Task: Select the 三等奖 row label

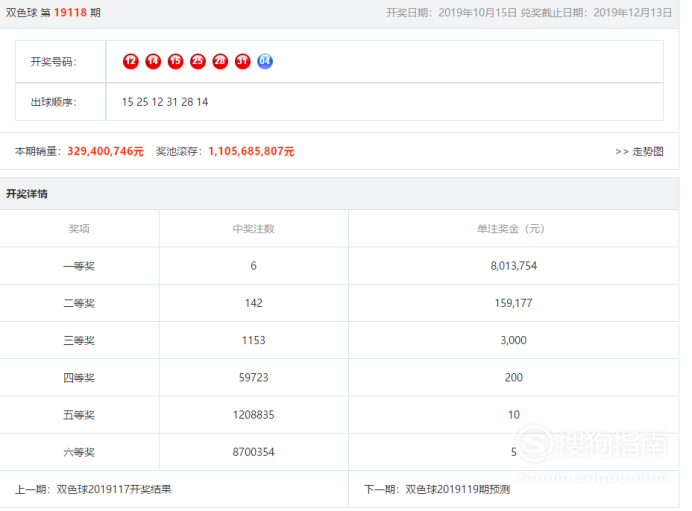Action: (79, 341)
